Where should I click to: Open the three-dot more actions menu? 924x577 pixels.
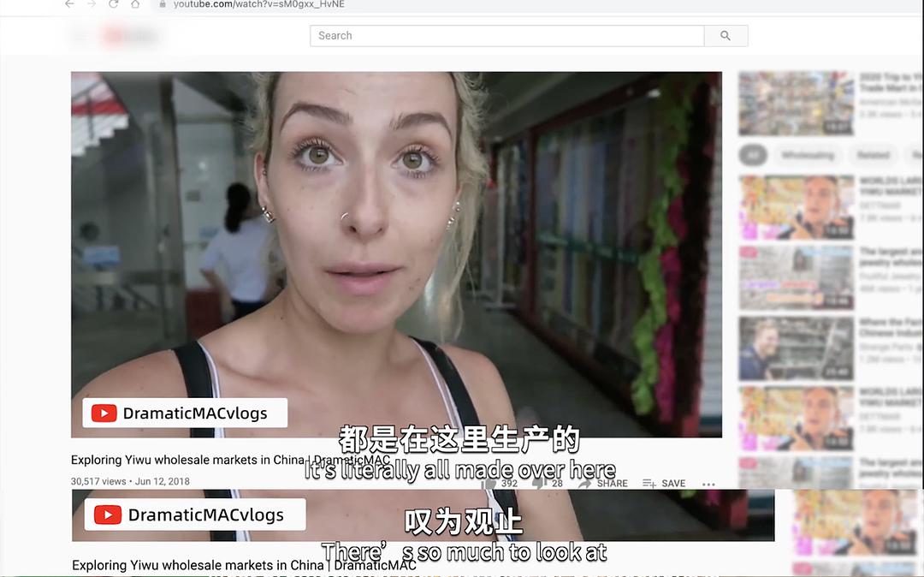point(708,484)
